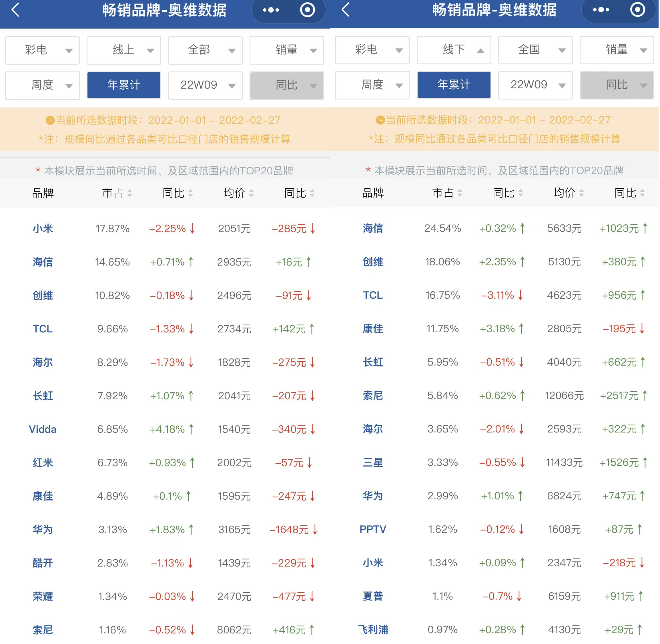Open 华为 brand in offline list
Screen dimensions: 660x644
coord(373,497)
